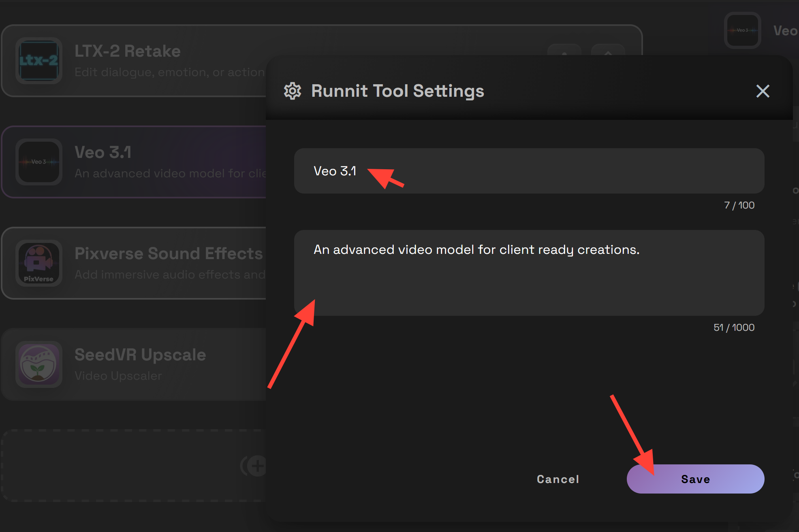Click the settings gear icon in dialog header

[x=293, y=91]
